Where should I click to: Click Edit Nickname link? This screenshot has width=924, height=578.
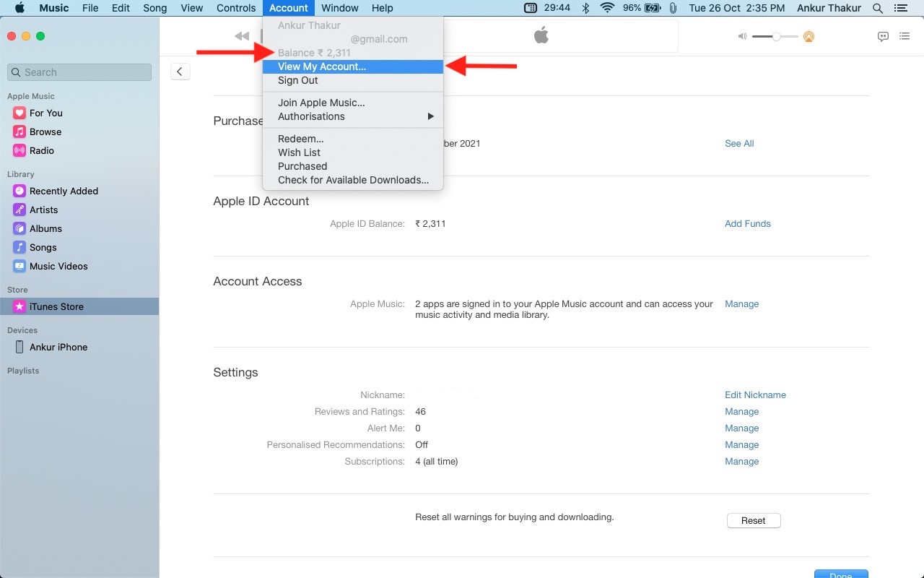pos(755,395)
